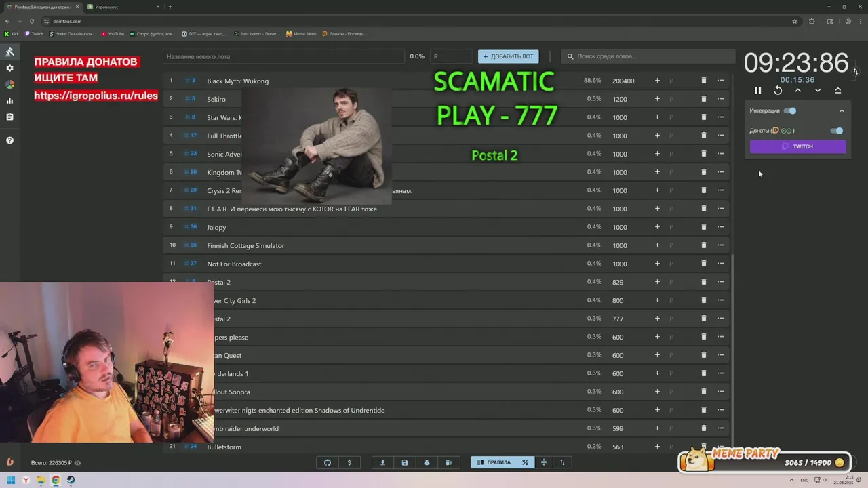The width and height of the screenshot is (868, 488).
Task: Add amount to Borderlands 1 lot
Action: tap(657, 373)
